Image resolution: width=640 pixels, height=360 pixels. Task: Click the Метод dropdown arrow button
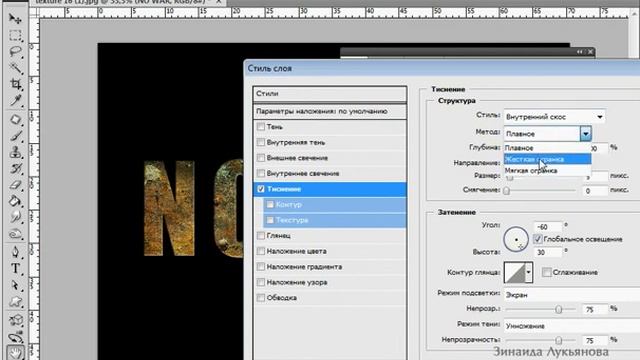(586, 133)
